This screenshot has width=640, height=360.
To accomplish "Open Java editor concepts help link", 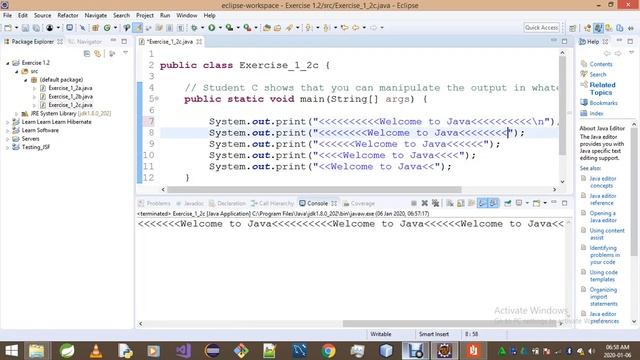I will click(602, 182).
